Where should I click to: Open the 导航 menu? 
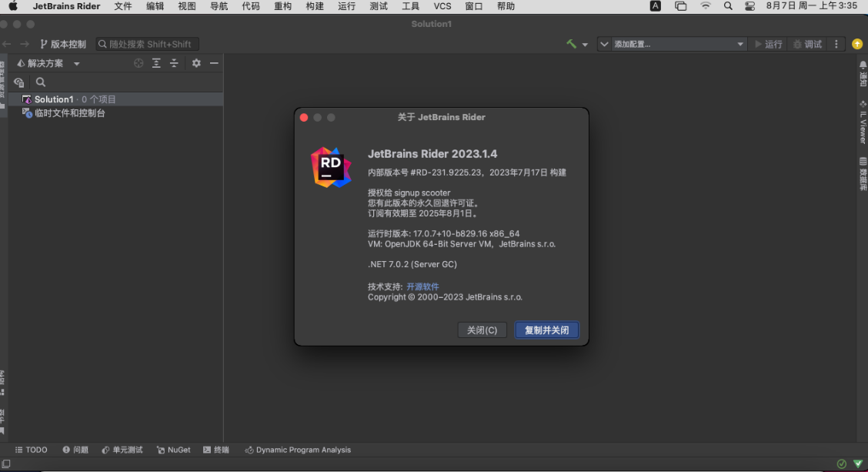[x=219, y=6]
